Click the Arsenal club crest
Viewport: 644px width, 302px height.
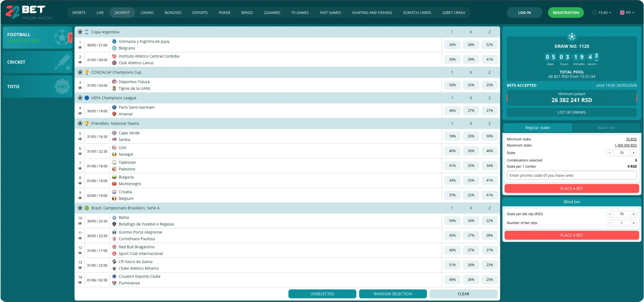114,114
